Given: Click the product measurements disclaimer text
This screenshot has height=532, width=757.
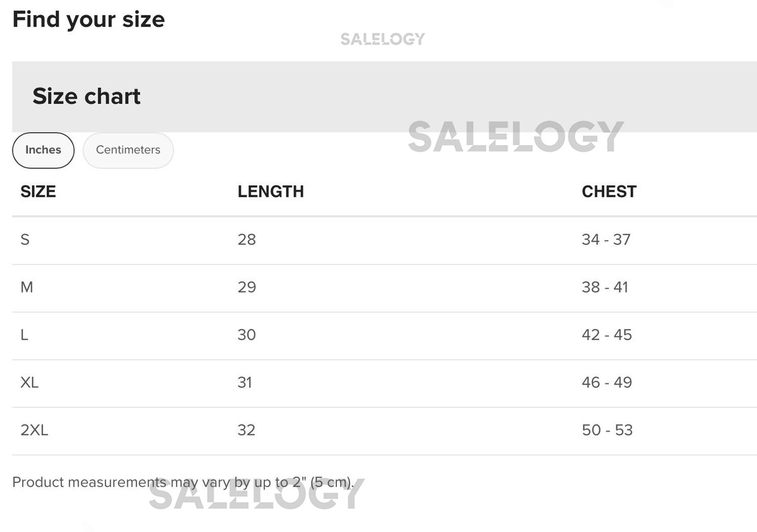Looking at the screenshot, I should (x=183, y=483).
